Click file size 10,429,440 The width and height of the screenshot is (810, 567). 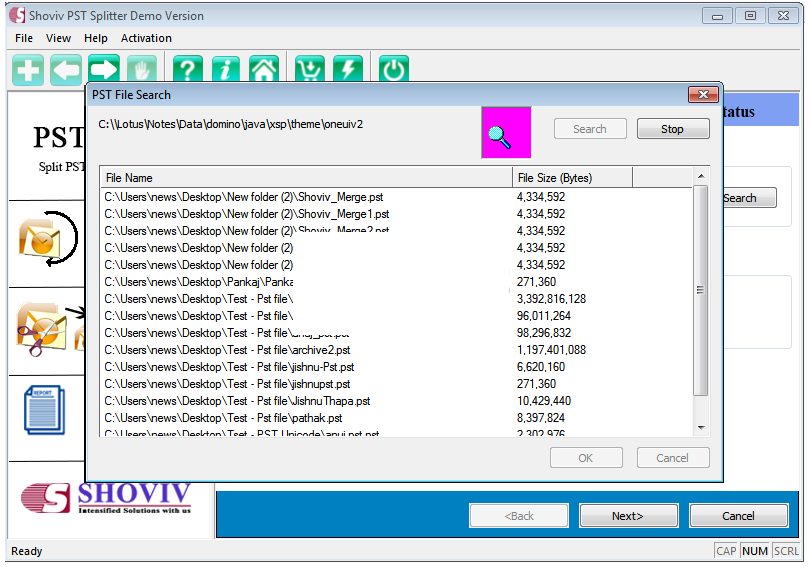[x=543, y=401]
